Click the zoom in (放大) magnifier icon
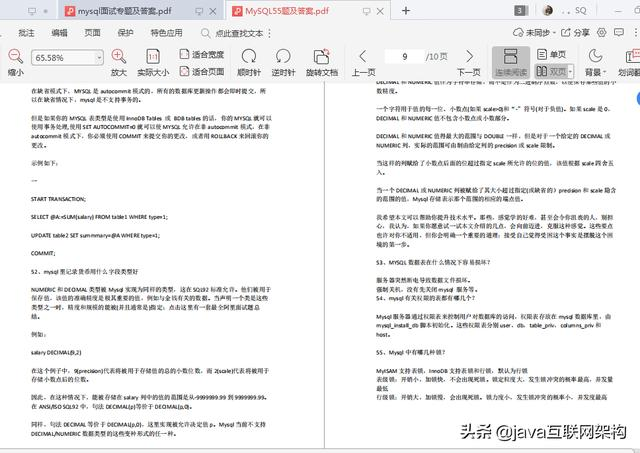Viewport: 640px width, 453px height. point(118,56)
